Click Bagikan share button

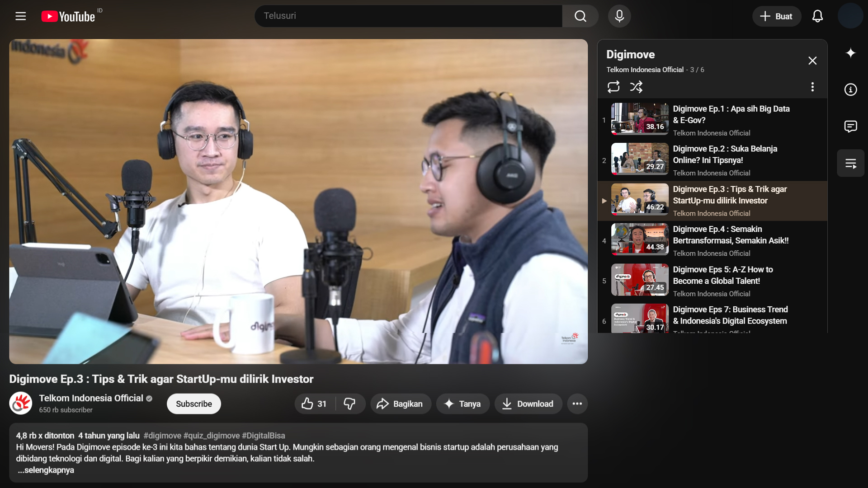(x=401, y=404)
